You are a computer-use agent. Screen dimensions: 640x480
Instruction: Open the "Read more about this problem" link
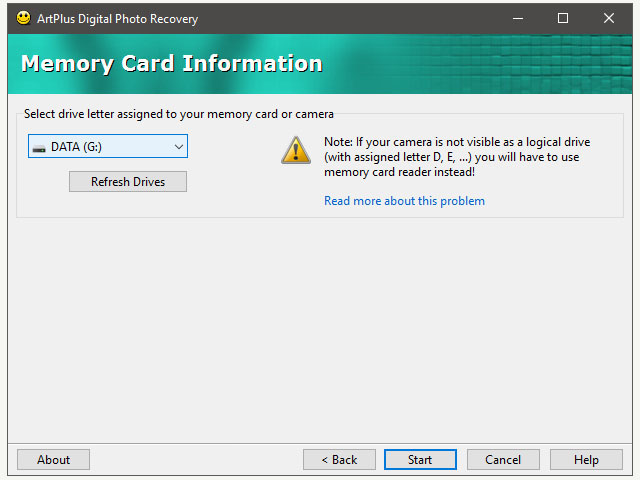(404, 201)
